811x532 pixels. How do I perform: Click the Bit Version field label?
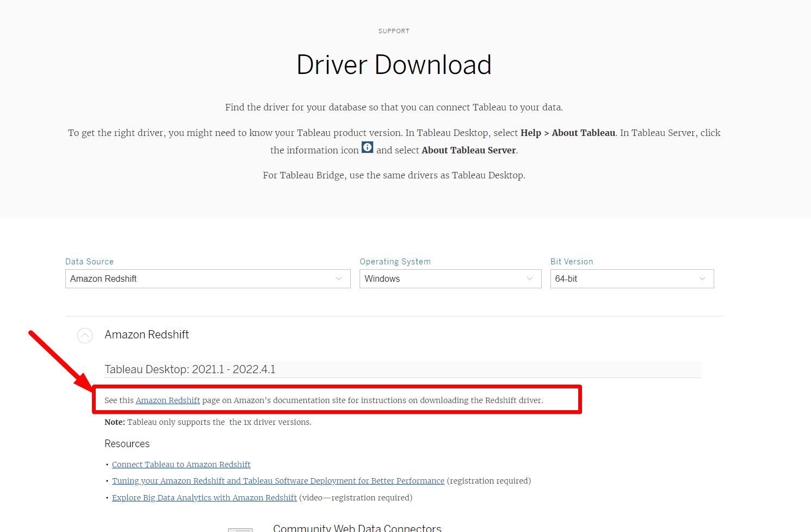572,262
